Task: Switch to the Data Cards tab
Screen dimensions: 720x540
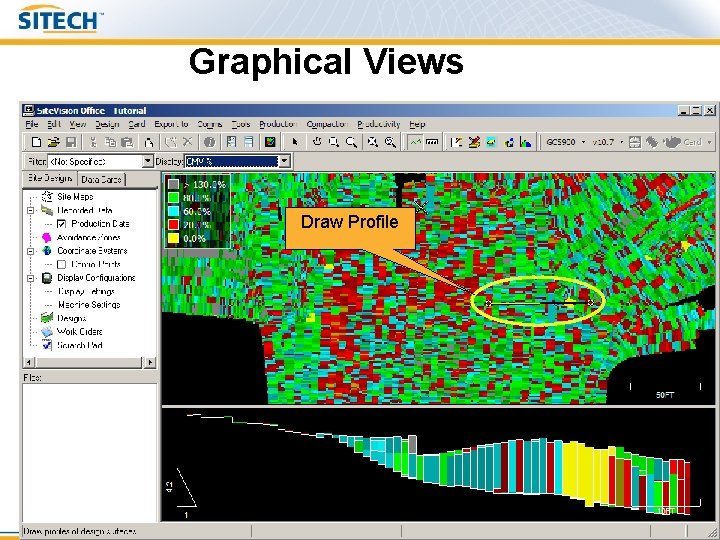Action: [x=101, y=179]
